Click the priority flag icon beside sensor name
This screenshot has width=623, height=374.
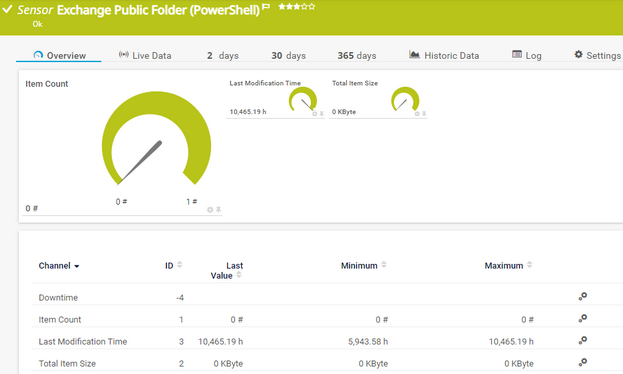pos(266,6)
